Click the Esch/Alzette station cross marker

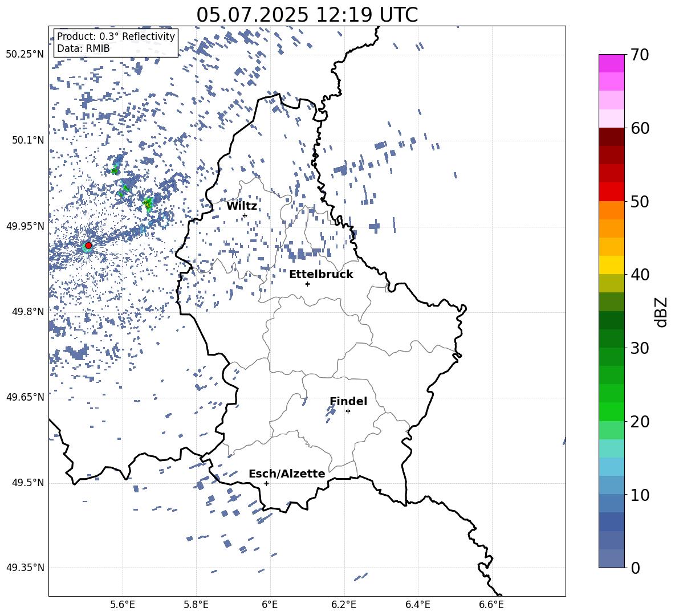pos(266,483)
